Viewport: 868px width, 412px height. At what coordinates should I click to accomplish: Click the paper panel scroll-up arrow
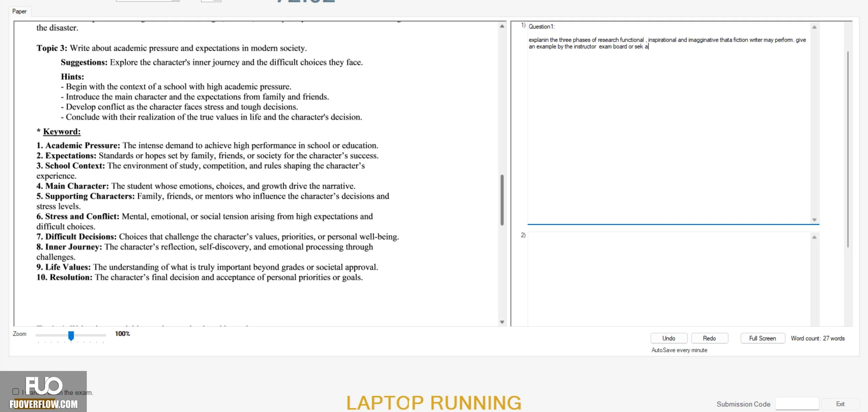[502, 26]
